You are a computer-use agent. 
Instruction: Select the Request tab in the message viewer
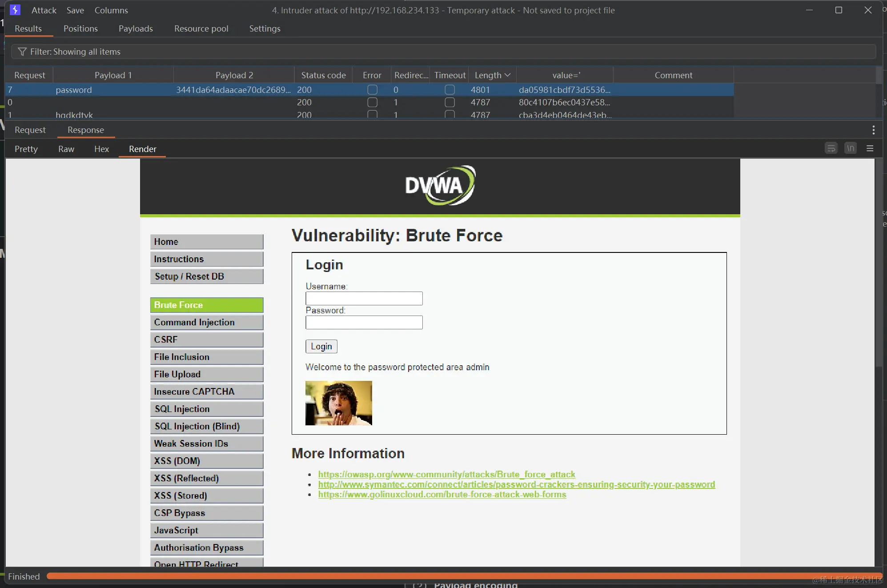coord(30,130)
